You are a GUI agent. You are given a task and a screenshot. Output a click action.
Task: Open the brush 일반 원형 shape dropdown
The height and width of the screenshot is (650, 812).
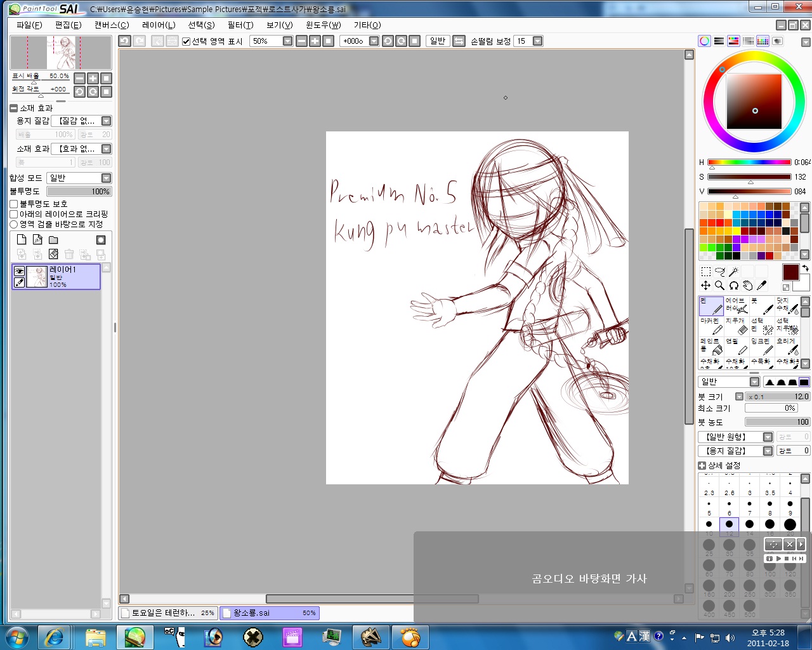point(768,437)
